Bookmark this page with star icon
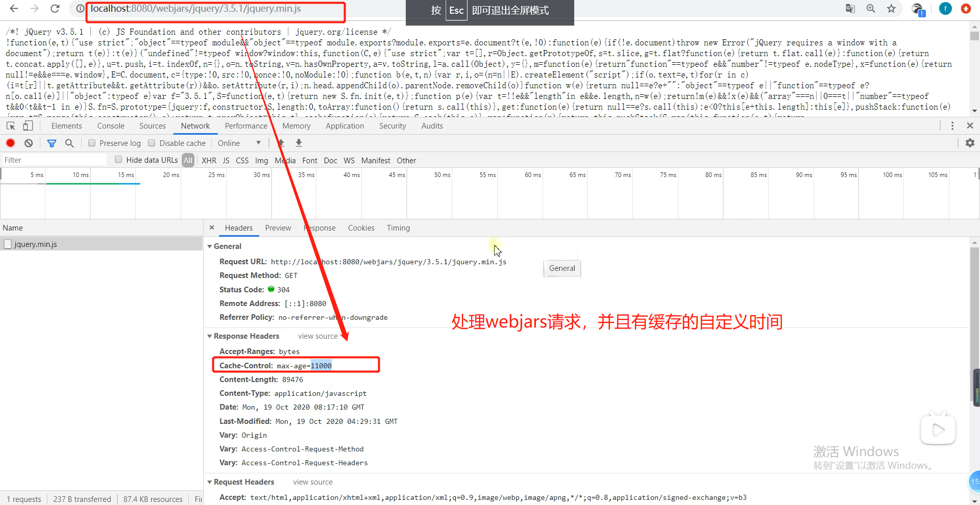This screenshot has width=980, height=505. 891,9
